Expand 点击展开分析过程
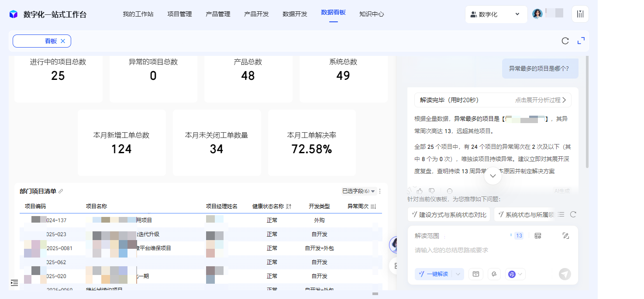Image resolution: width=644 pixels, height=299 pixels. click(x=541, y=100)
